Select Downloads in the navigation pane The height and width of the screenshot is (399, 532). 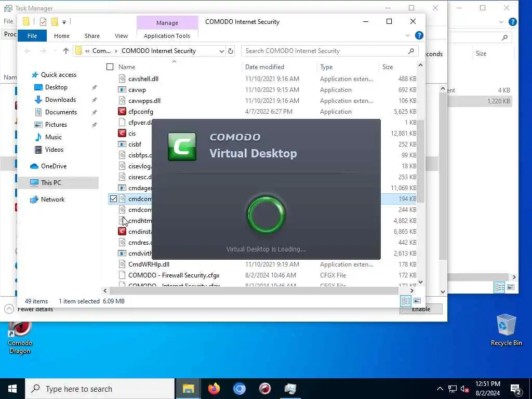point(60,99)
